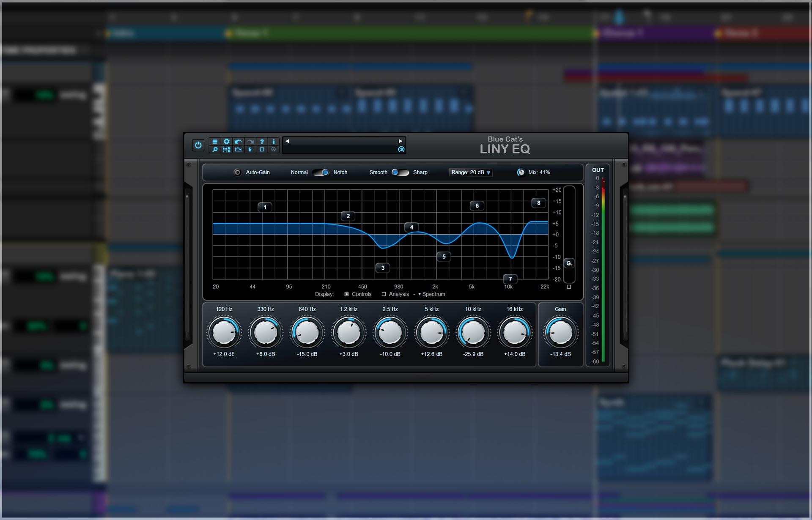This screenshot has width=812, height=520.
Task: Click the 330 Hz band knob
Action: point(266,333)
